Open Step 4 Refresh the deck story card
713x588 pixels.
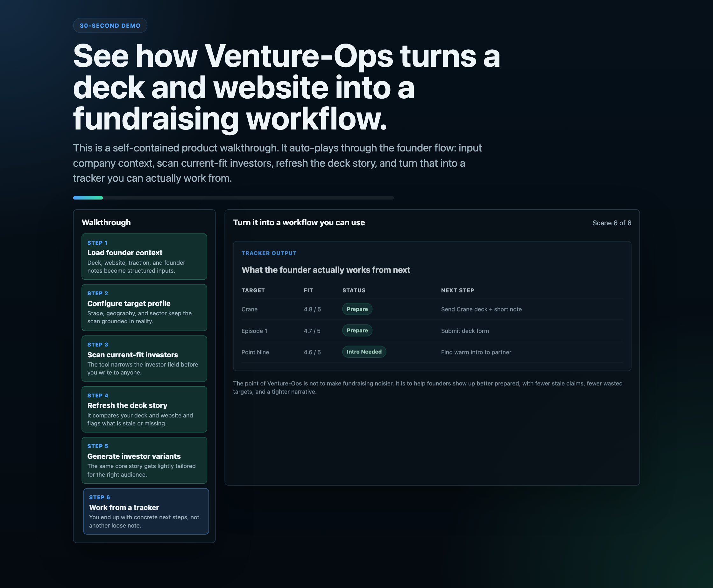tap(144, 409)
